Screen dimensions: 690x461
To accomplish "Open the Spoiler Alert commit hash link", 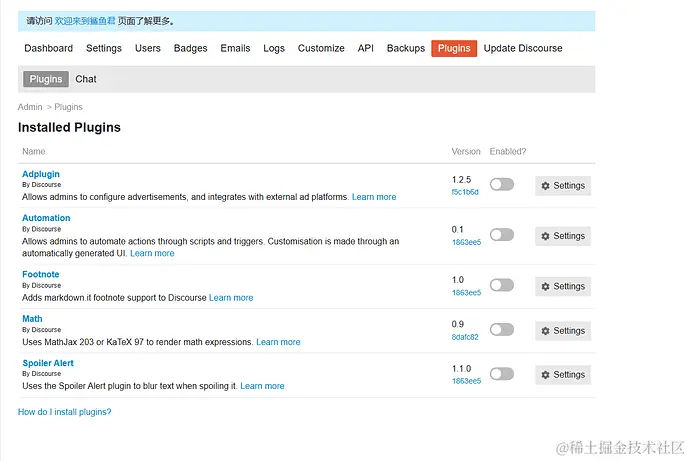I will (466, 381).
